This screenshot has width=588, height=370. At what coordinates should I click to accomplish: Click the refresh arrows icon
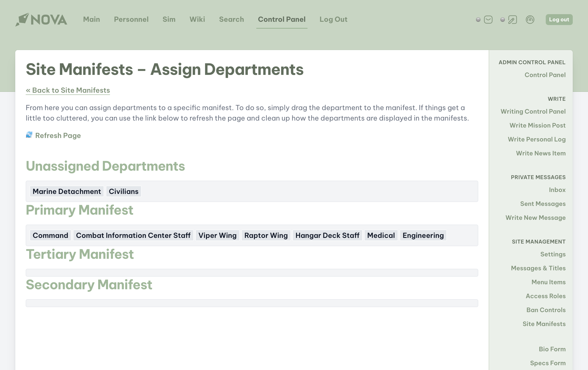(29, 135)
